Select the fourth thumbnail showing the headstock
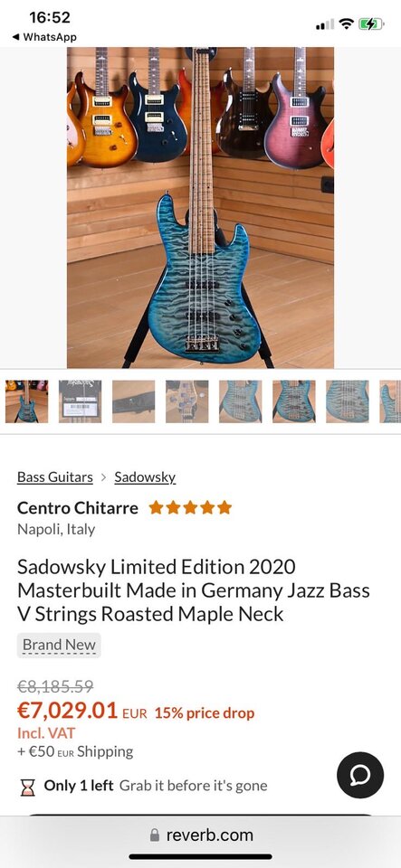This screenshot has height=868, width=401. tap(186, 401)
